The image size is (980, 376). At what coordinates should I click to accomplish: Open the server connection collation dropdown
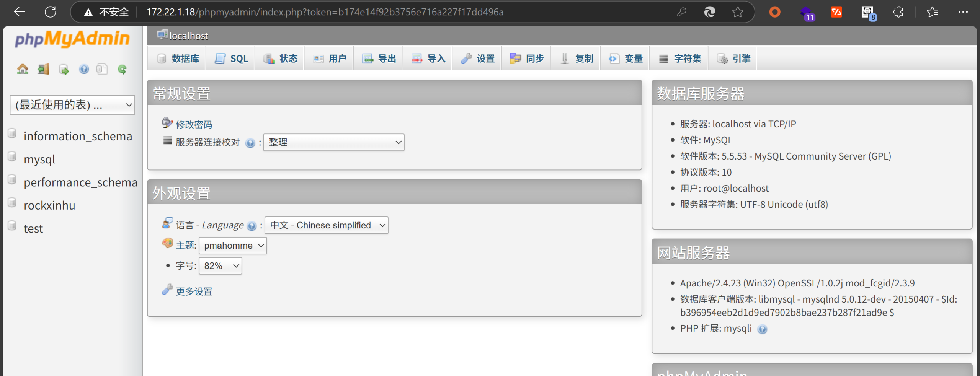point(334,142)
